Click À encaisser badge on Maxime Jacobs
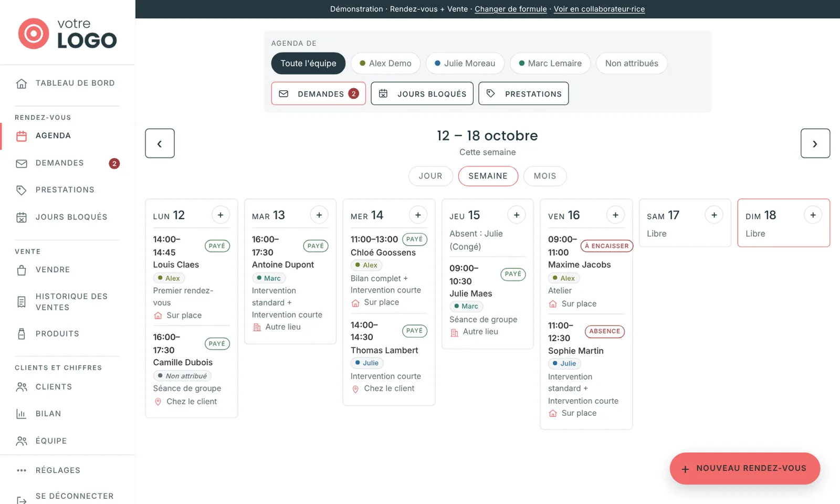 click(607, 246)
